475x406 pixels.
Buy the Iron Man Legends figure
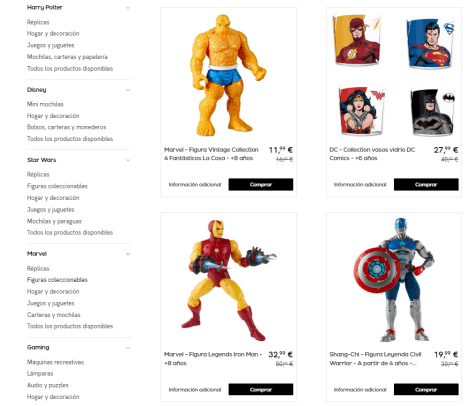coord(261,389)
